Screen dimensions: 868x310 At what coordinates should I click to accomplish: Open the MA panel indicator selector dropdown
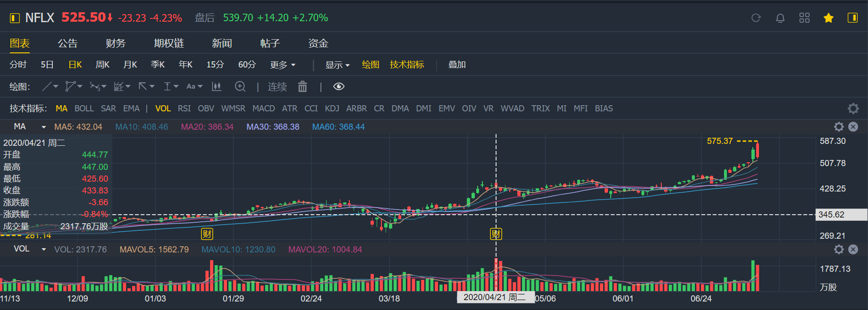click(44, 127)
